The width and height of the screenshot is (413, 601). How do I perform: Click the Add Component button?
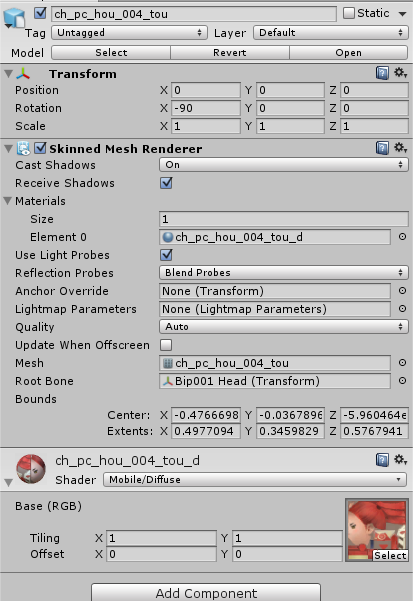(x=206, y=593)
